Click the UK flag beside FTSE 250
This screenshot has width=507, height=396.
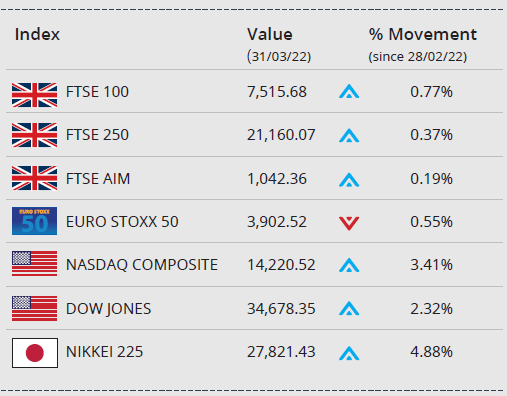(34, 135)
